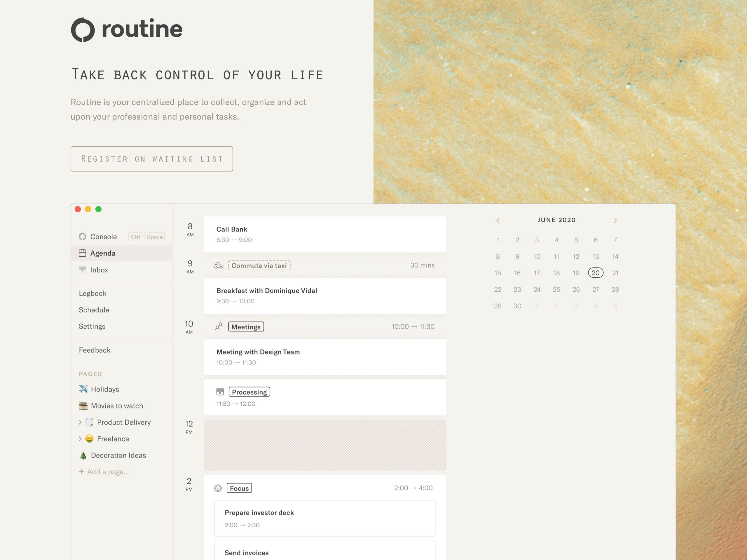Click the Agenda calendar icon
This screenshot has width=747, height=560.
(82, 253)
